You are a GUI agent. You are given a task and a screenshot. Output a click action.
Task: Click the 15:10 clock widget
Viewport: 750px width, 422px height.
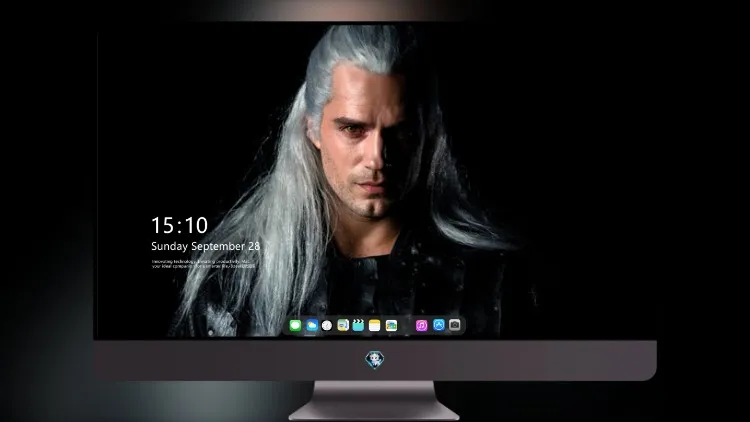point(179,225)
